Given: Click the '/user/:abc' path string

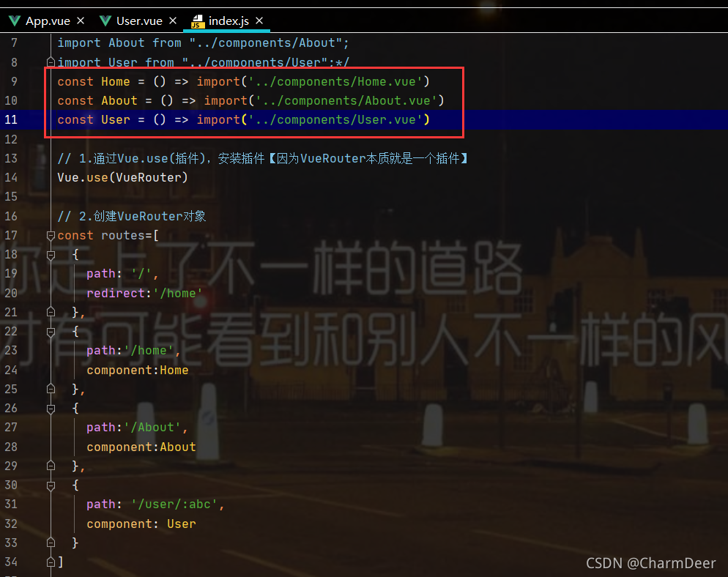Looking at the screenshot, I should click(x=174, y=505).
